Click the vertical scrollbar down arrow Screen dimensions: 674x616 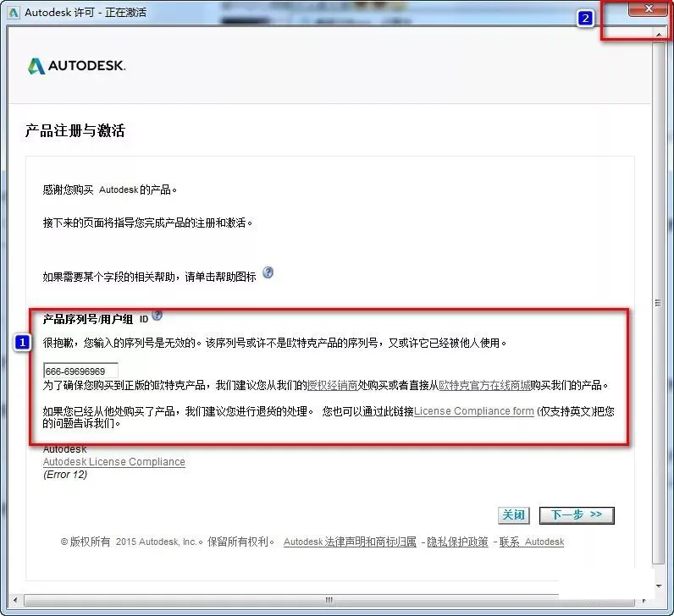pos(659,586)
